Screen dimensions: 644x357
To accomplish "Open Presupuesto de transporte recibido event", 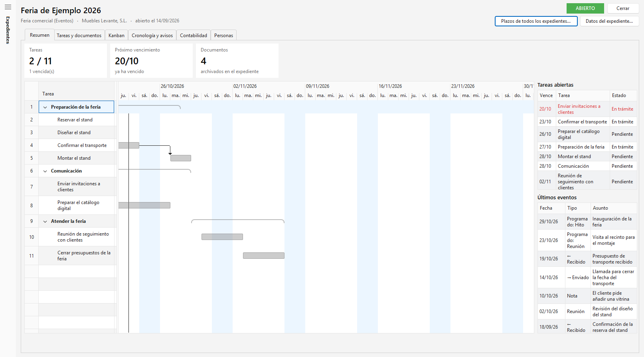I will pyautogui.click(x=587, y=259).
